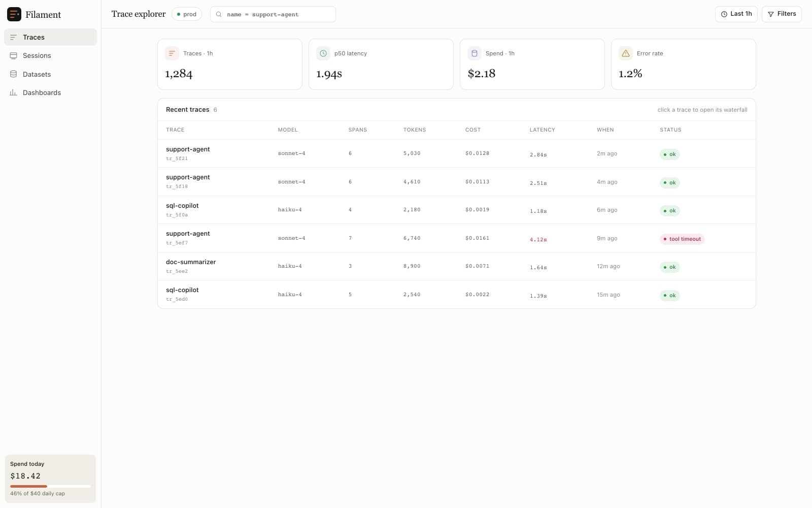Click the daily cap spend progress bar
Viewport: 812px width, 508px height.
[50, 487]
